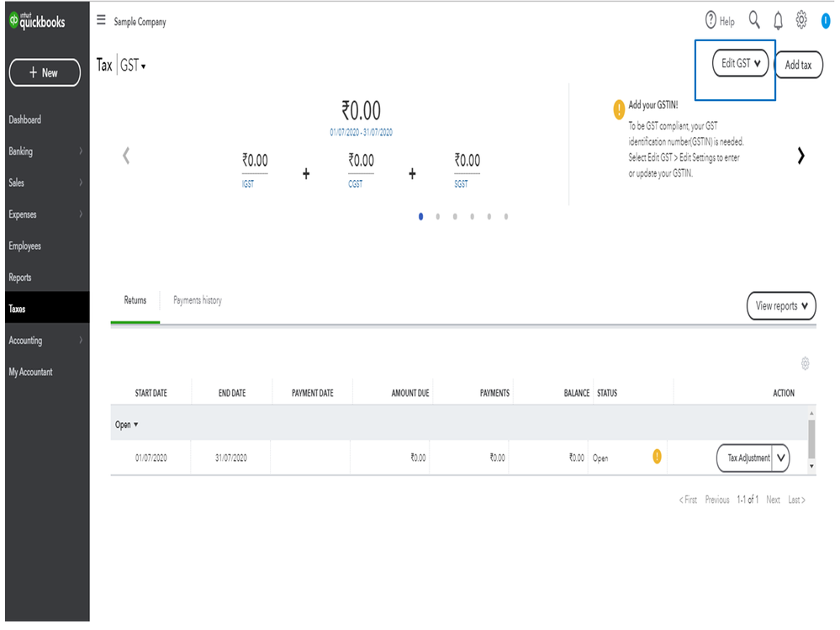Click the Add tax button

point(798,65)
